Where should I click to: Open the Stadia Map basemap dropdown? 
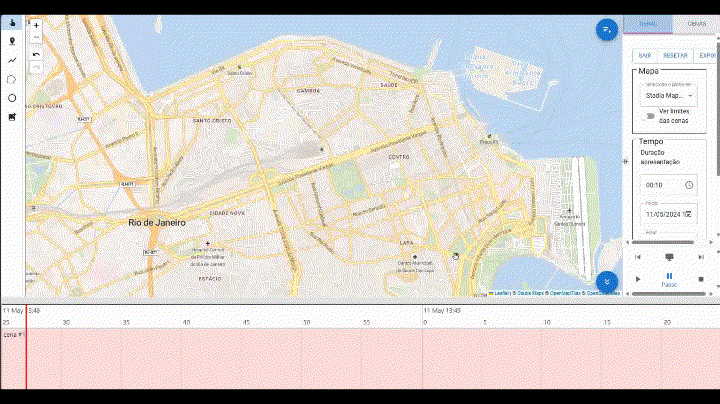pos(669,96)
